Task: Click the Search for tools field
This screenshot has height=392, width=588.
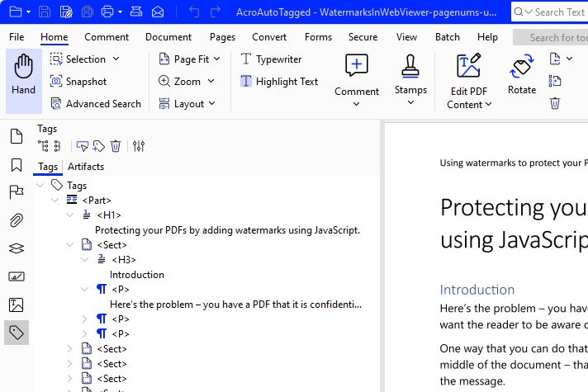Action: (x=551, y=37)
